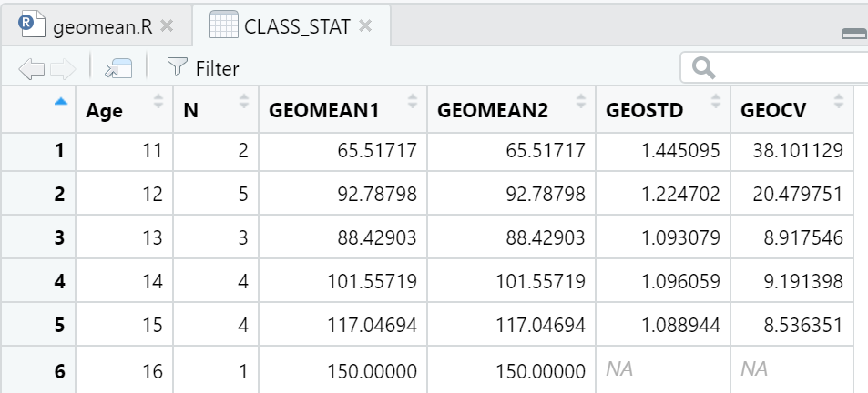The width and height of the screenshot is (868, 393).
Task: Go back to previous source location
Action: (32, 69)
